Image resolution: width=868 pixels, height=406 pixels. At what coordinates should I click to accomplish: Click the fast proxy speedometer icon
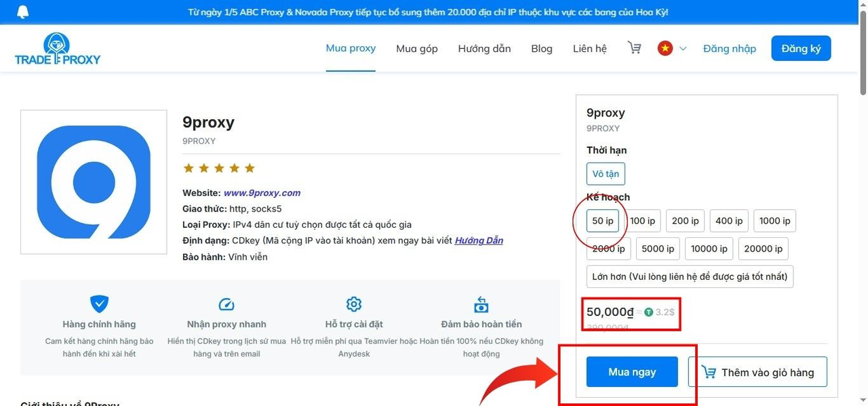226,304
